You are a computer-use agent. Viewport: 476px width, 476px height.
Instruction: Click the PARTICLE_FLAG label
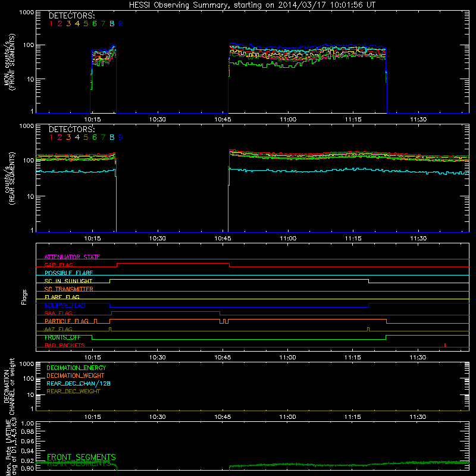(x=67, y=321)
